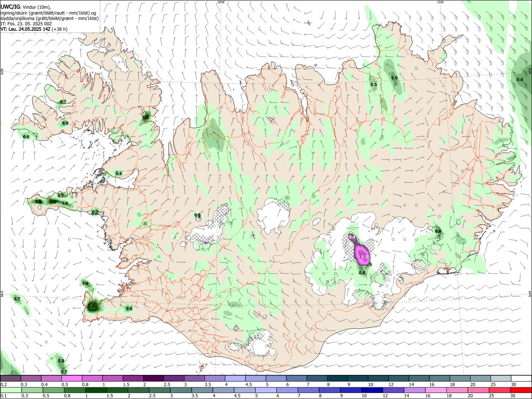
Task: Click the 0.6 value over the sea in the top-right corner
Action: pos(520,79)
